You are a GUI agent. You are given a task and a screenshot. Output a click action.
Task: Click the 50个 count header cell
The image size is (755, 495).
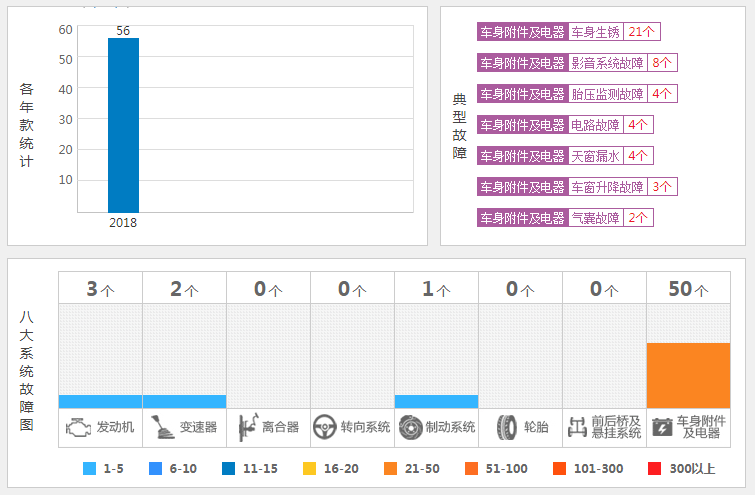point(688,289)
